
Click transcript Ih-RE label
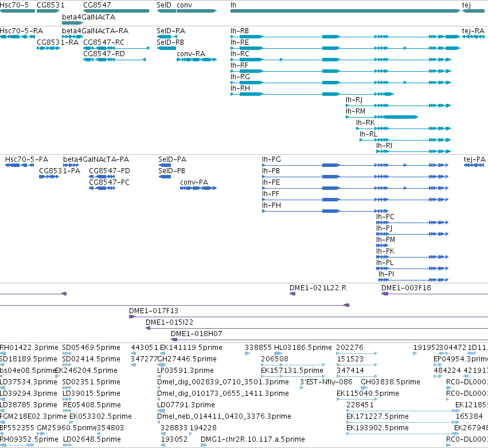pos(240,42)
